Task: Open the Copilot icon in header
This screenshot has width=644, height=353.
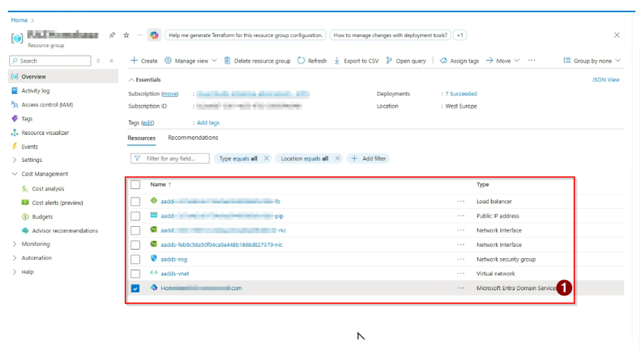Action: (155, 36)
